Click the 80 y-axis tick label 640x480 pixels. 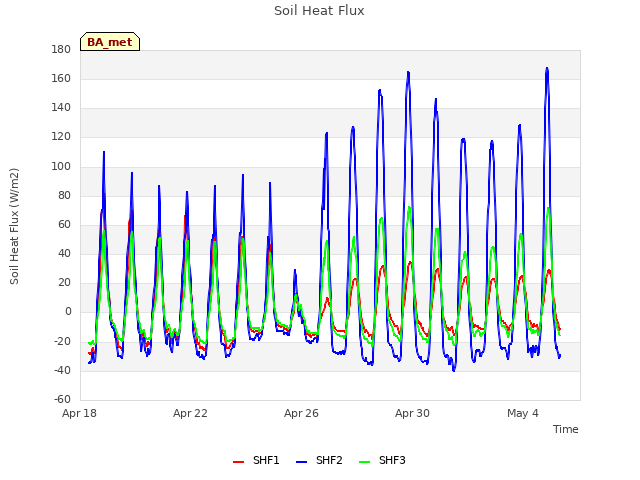pos(64,195)
